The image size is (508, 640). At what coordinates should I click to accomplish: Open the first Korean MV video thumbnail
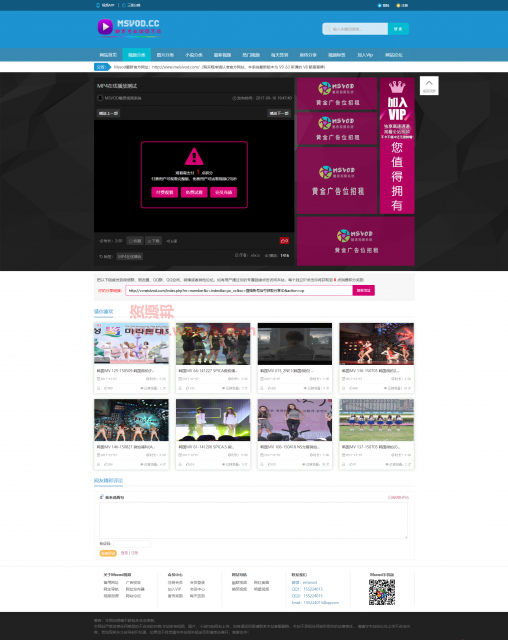click(x=131, y=343)
